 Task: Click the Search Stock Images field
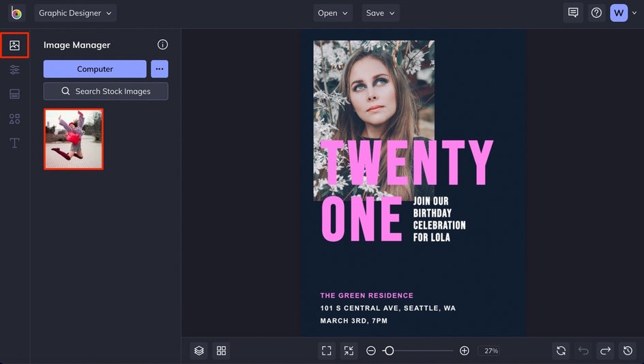pos(106,92)
